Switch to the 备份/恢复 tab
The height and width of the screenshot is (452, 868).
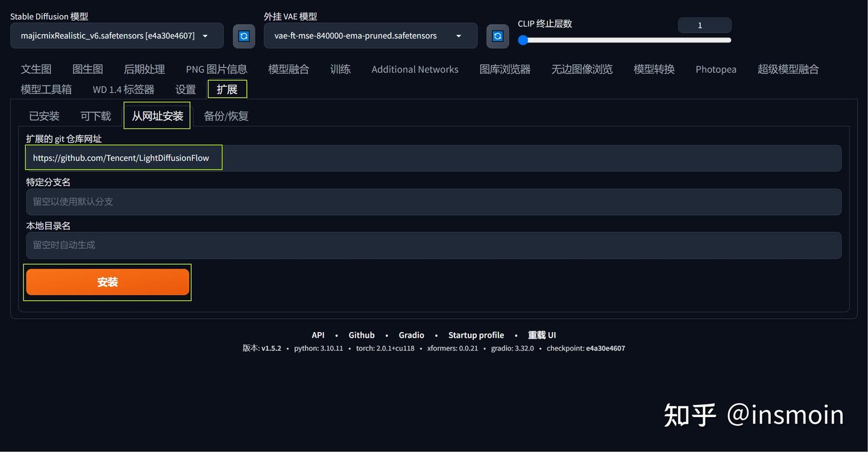click(226, 116)
